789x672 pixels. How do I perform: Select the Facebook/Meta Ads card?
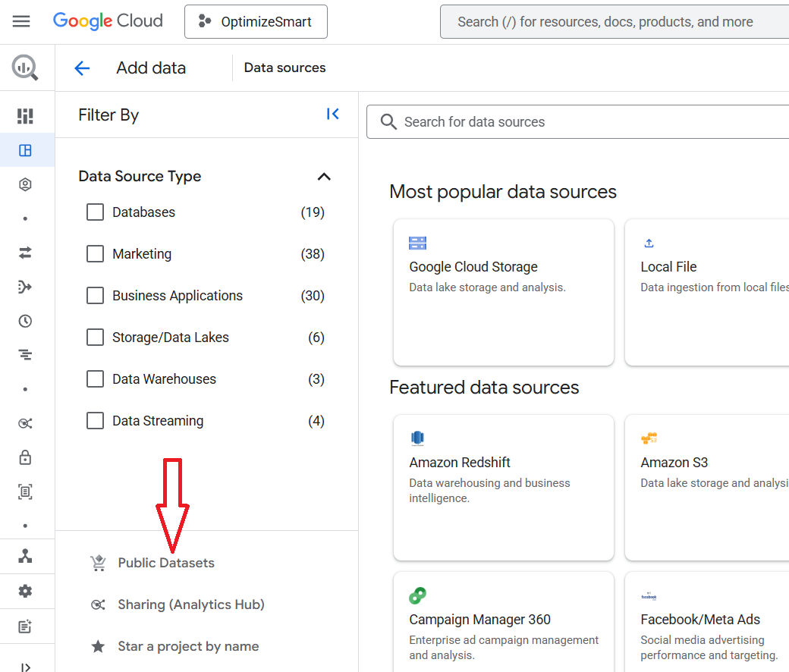point(707,622)
